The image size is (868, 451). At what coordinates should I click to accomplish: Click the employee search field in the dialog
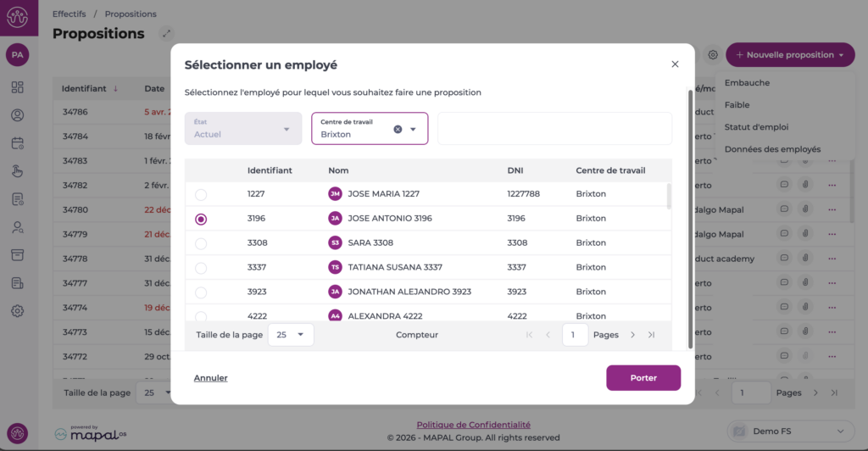pos(554,129)
